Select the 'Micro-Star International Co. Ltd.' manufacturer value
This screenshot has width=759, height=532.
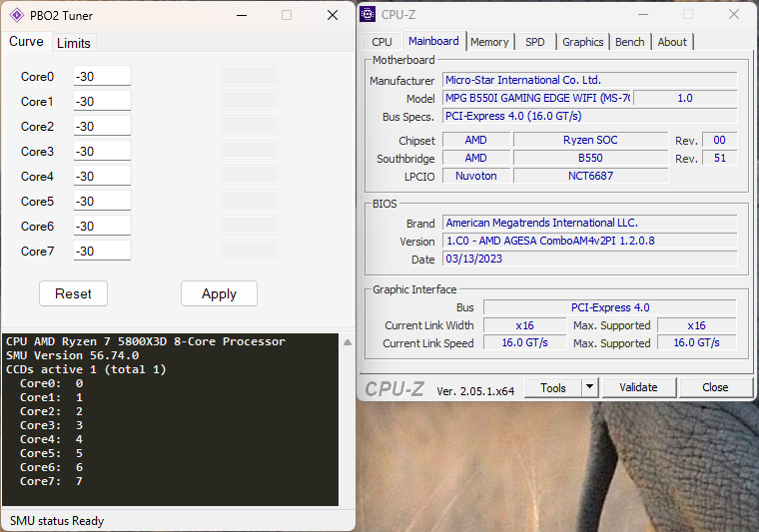[x=590, y=80]
